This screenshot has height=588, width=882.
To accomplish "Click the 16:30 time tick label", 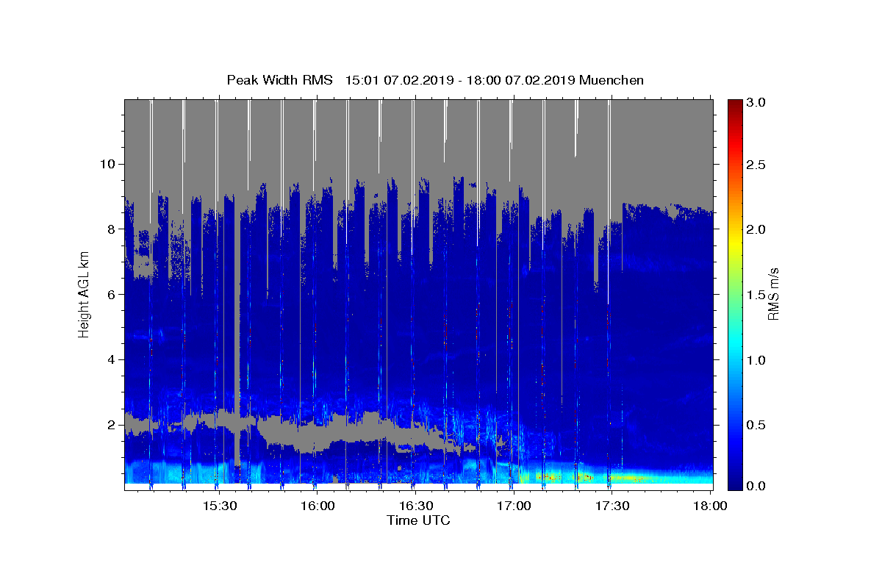I will pos(415,506).
